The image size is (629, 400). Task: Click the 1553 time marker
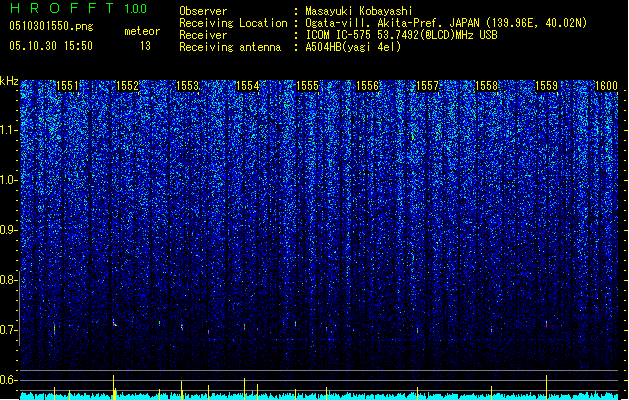coord(187,86)
